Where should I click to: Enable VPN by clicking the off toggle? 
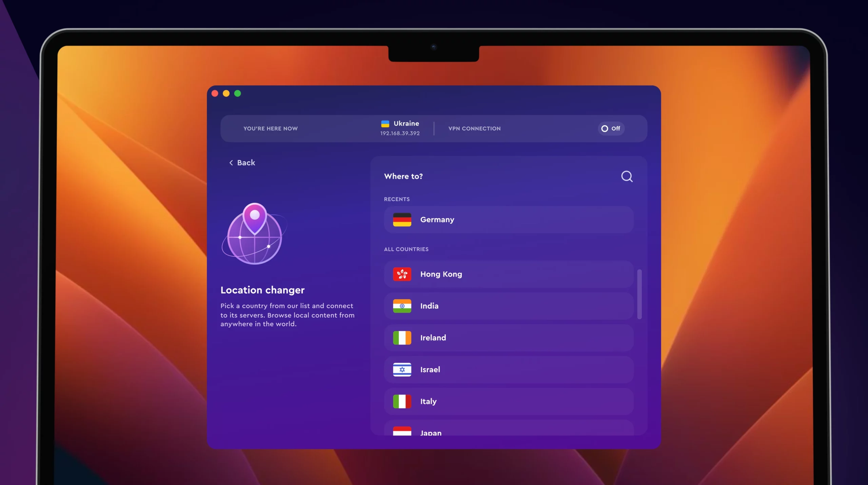click(609, 128)
